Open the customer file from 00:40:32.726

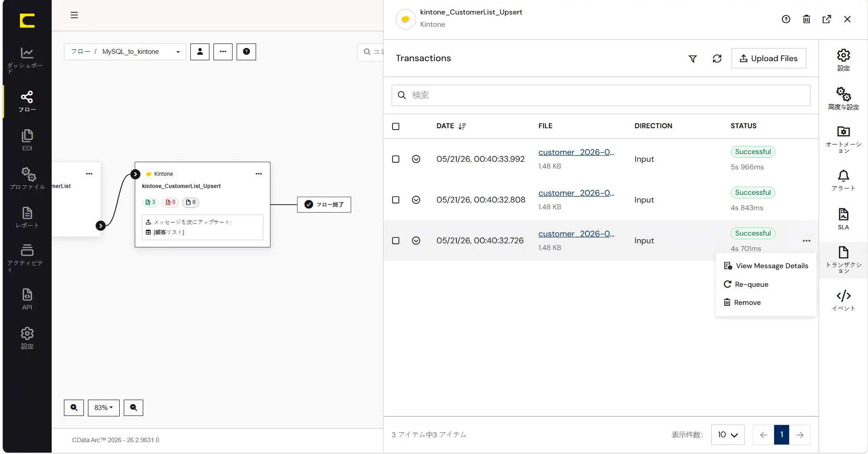577,234
